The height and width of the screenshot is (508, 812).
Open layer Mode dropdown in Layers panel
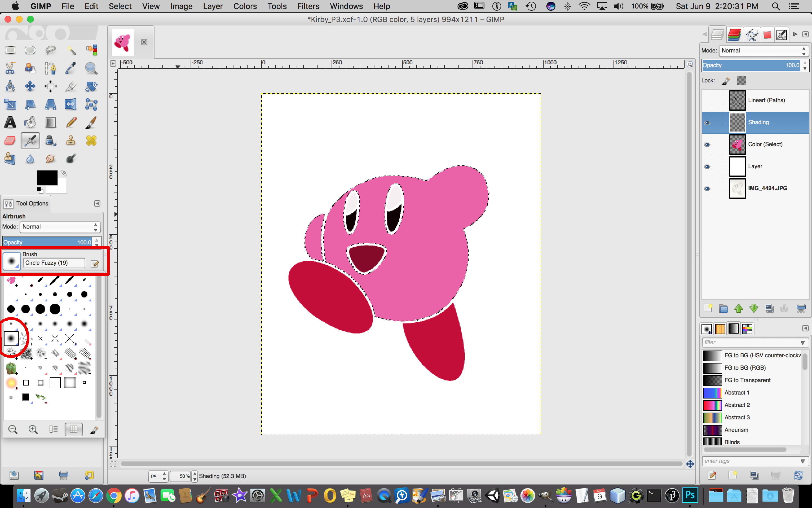point(764,51)
